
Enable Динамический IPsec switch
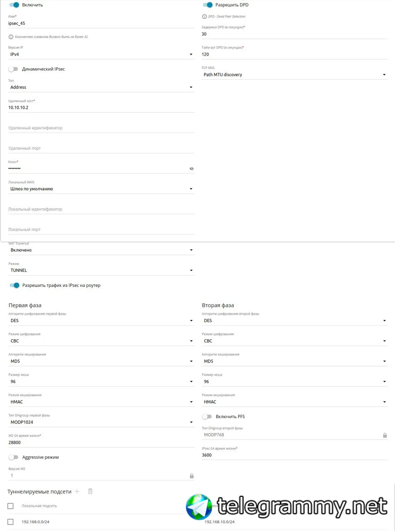tap(13, 69)
